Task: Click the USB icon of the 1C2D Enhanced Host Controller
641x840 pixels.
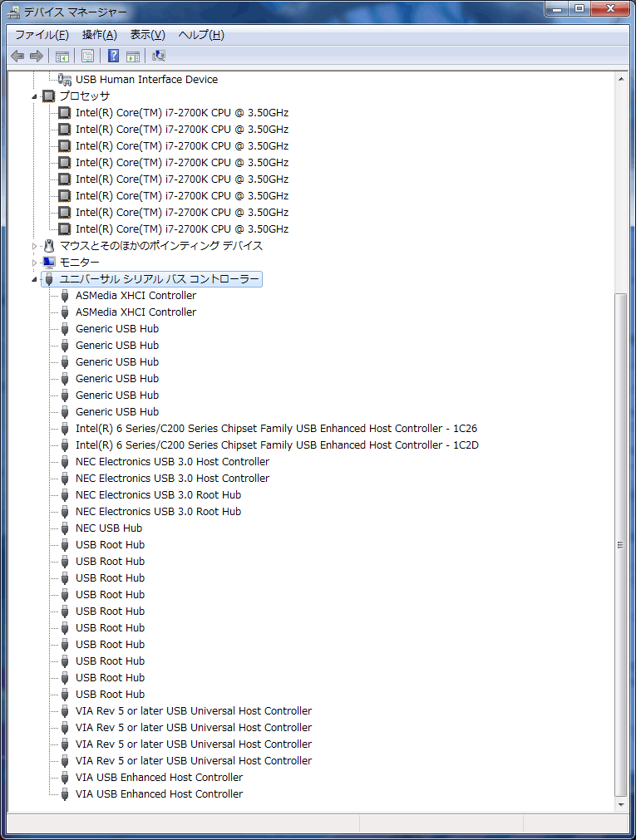Action: 65,445
